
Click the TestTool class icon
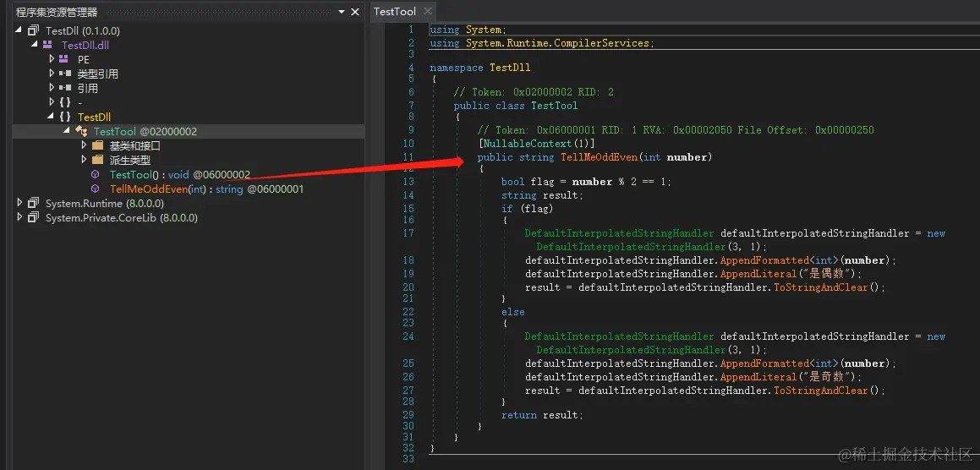point(81,131)
